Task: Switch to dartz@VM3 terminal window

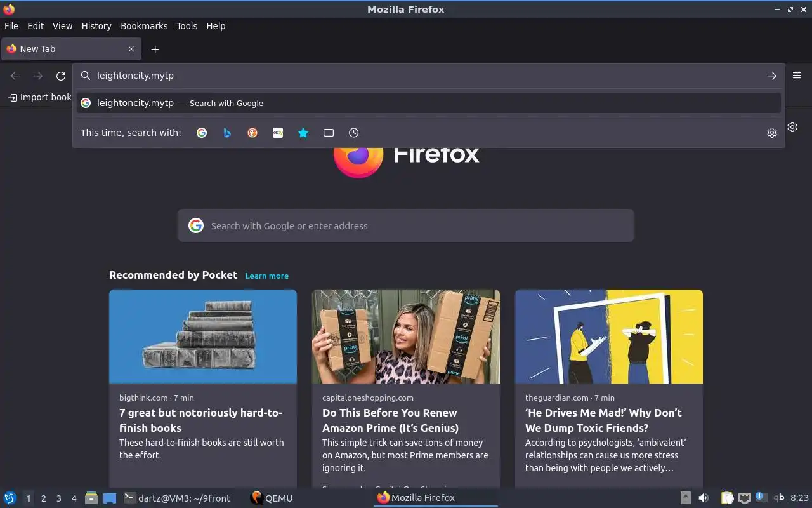Action: [176, 498]
